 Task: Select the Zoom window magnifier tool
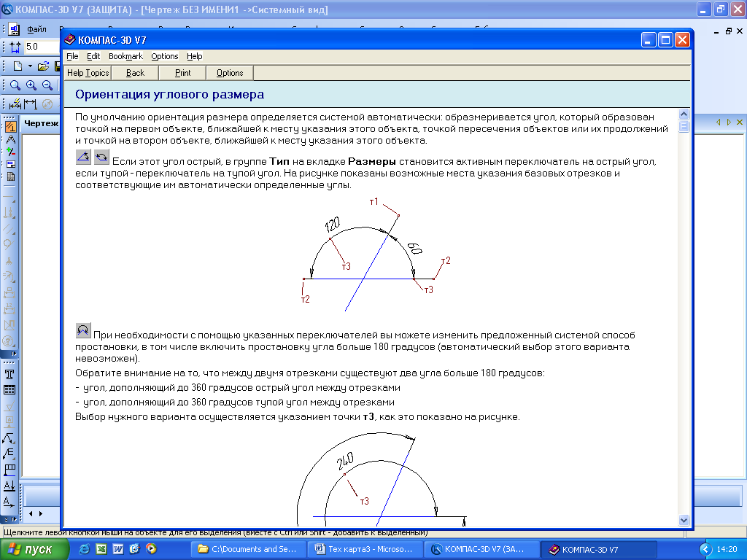[15, 85]
